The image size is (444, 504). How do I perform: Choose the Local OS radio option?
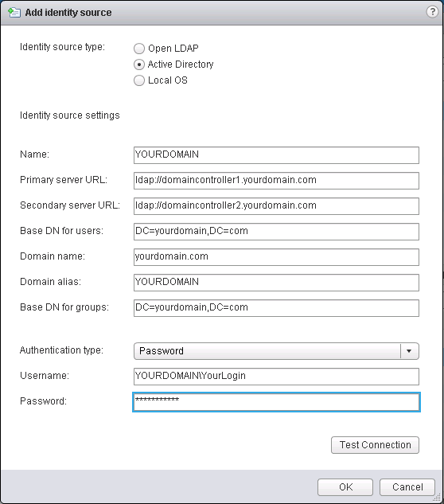tap(139, 80)
